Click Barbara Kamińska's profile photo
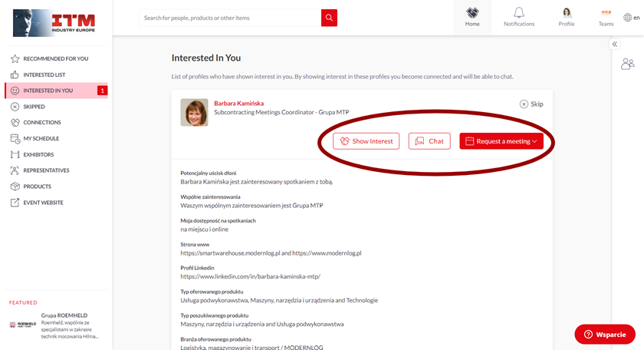644x350 pixels. click(194, 112)
